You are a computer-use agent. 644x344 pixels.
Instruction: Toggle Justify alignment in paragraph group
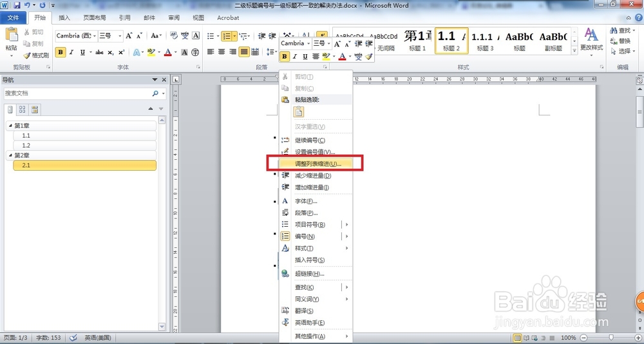[244, 52]
